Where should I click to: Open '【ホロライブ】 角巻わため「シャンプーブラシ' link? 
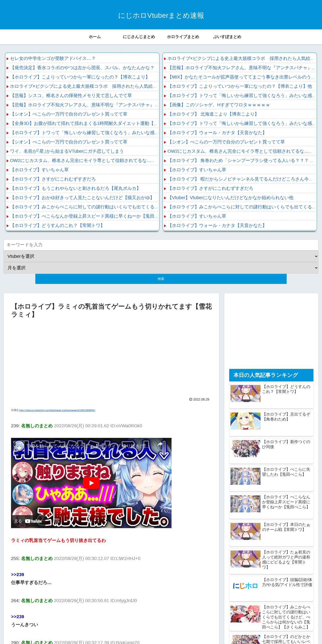point(240,160)
